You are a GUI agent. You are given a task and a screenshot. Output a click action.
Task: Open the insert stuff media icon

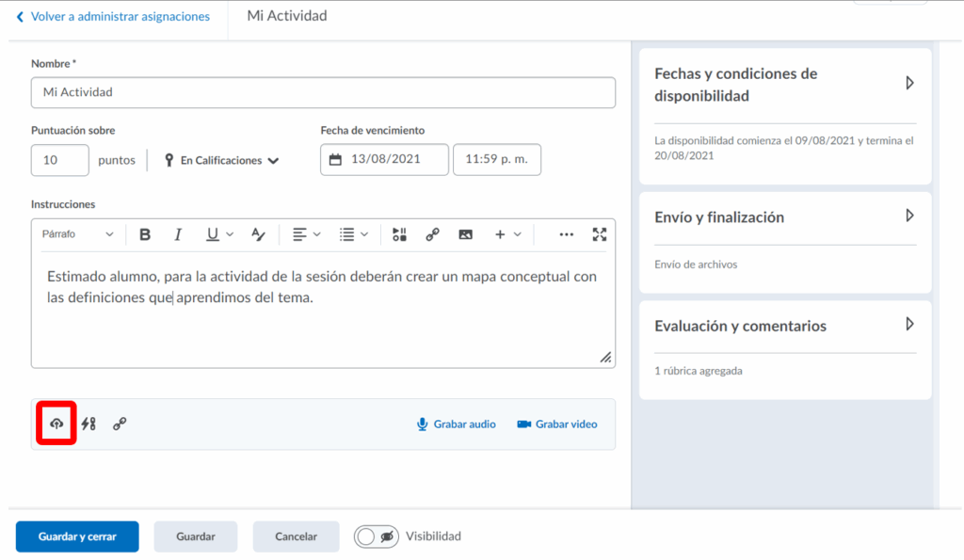pos(399,234)
